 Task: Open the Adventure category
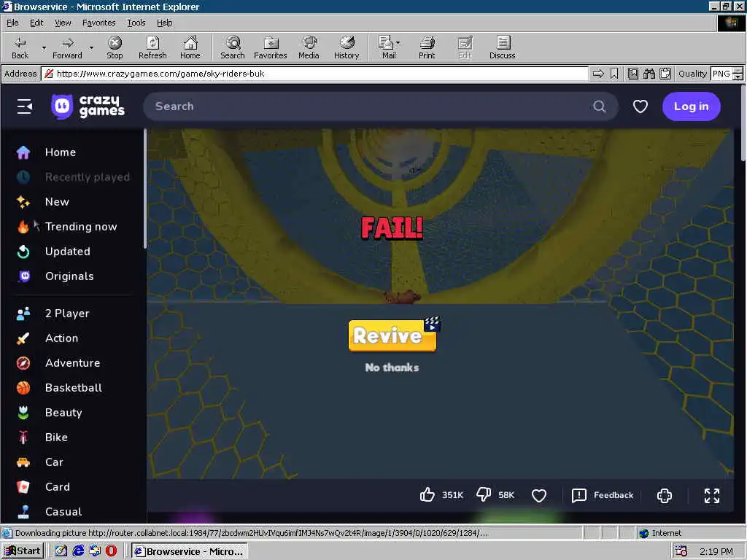(72, 362)
